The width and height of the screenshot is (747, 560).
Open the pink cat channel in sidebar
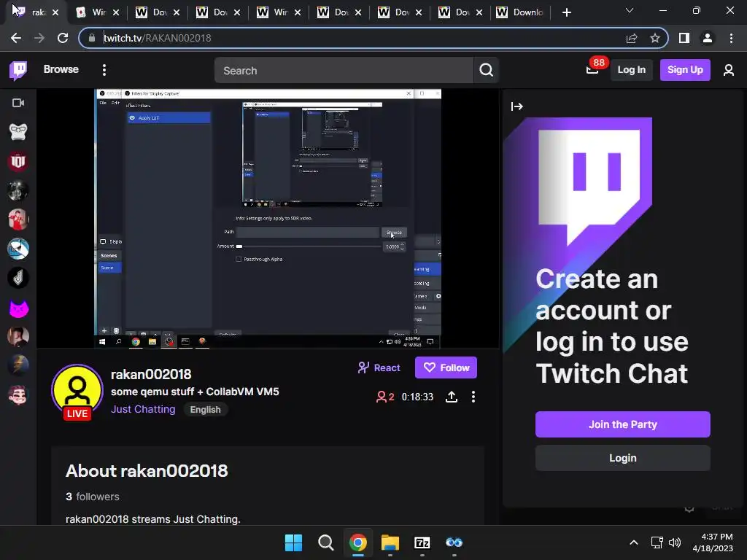tap(18, 308)
